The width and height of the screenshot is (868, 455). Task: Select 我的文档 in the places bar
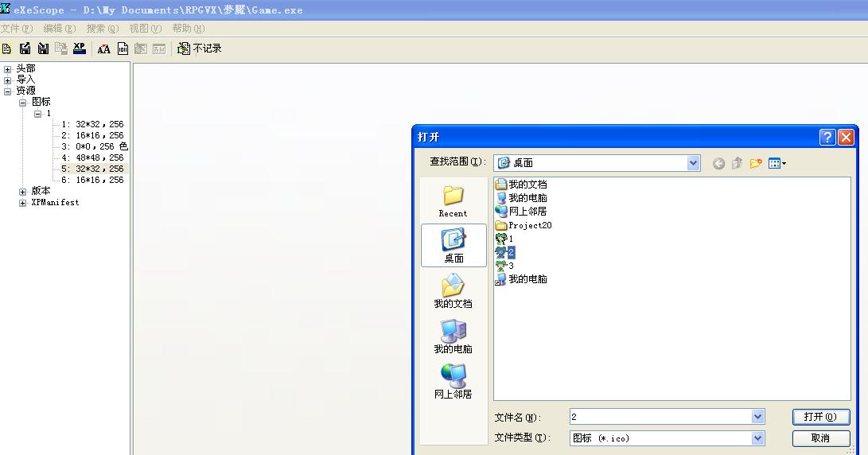click(x=453, y=291)
